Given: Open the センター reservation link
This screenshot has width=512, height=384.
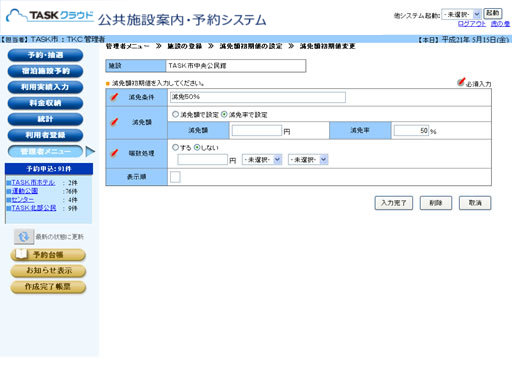Looking at the screenshot, I should [23, 199].
